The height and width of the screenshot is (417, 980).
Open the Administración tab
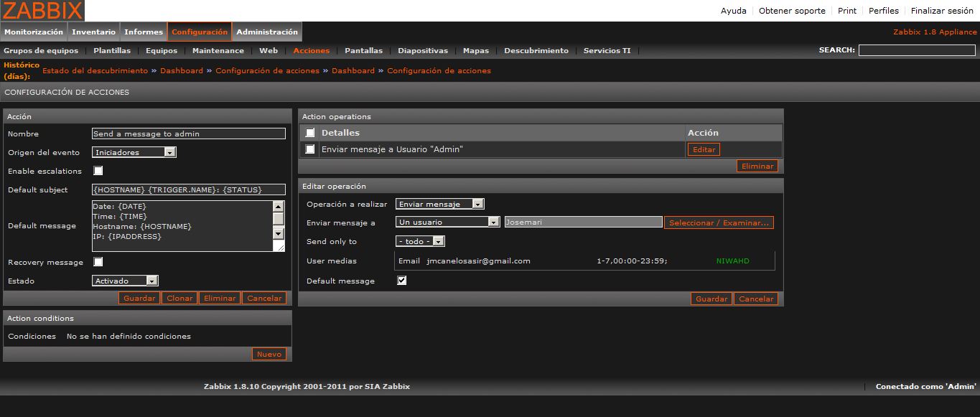(x=267, y=32)
